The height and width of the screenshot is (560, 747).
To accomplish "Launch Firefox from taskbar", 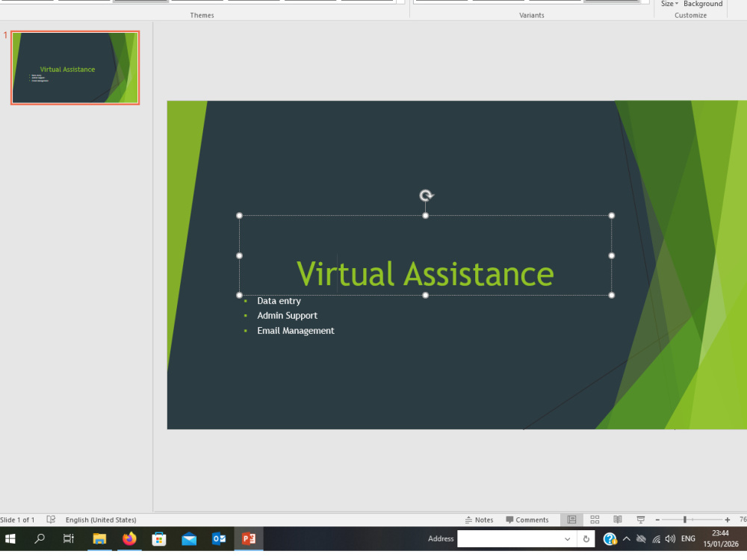I will 129,538.
